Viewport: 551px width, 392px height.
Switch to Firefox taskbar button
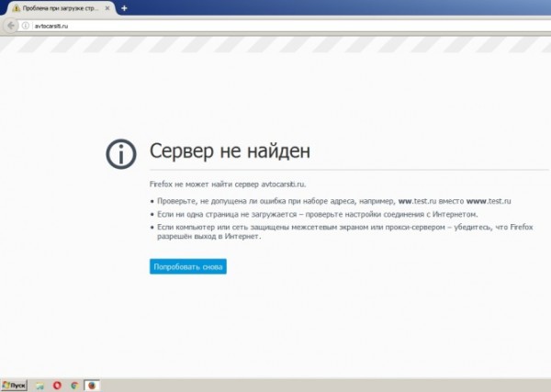click(92, 386)
